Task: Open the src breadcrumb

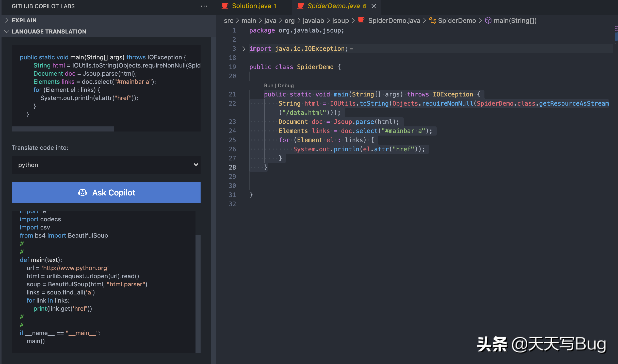Action: click(229, 21)
